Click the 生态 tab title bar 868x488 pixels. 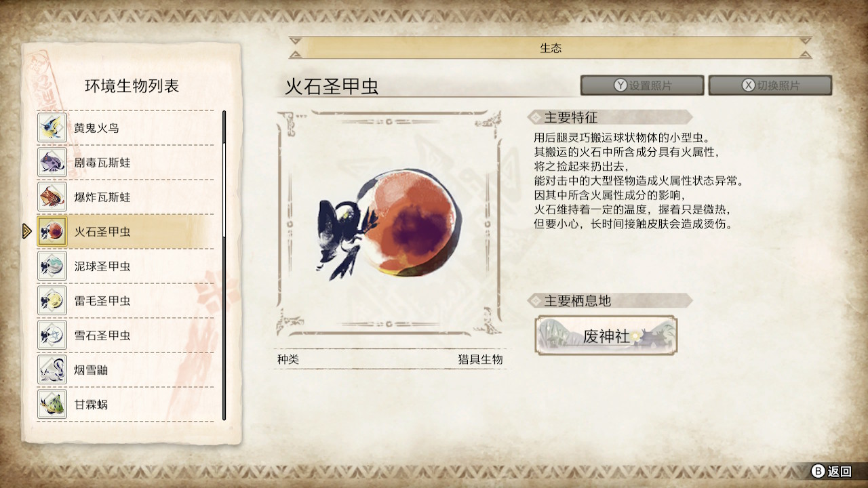[550, 48]
